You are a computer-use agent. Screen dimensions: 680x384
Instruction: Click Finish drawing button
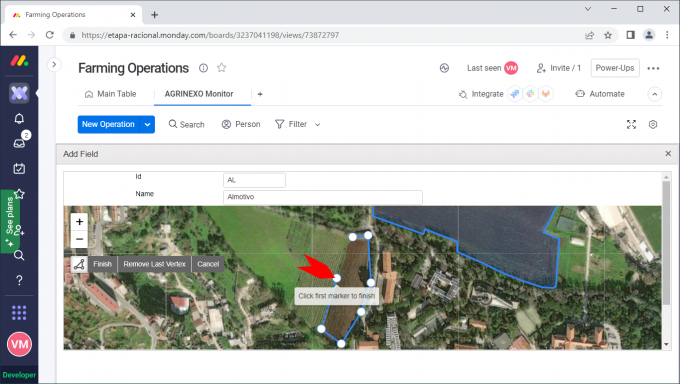click(102, 264)
